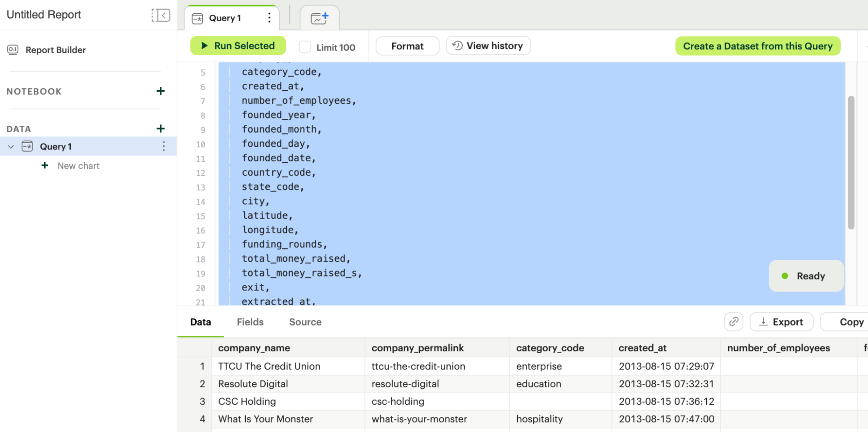This screenshot has height=432, width=868.
Task: Copy link to query results icon
Action: pos(733,322)
